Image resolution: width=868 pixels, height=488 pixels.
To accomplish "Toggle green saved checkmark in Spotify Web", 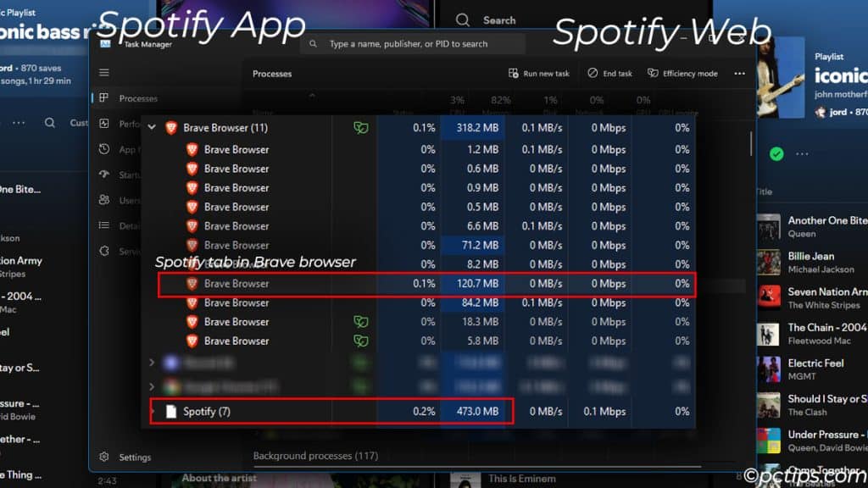I will pyautogui.click(x=776, y=154).
